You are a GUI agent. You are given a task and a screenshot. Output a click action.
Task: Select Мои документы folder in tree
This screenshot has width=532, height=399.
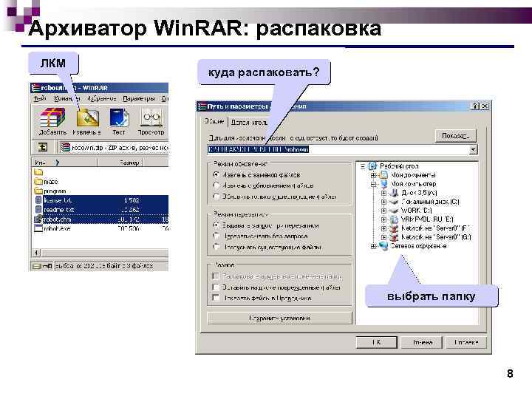(x=409, y=175)
